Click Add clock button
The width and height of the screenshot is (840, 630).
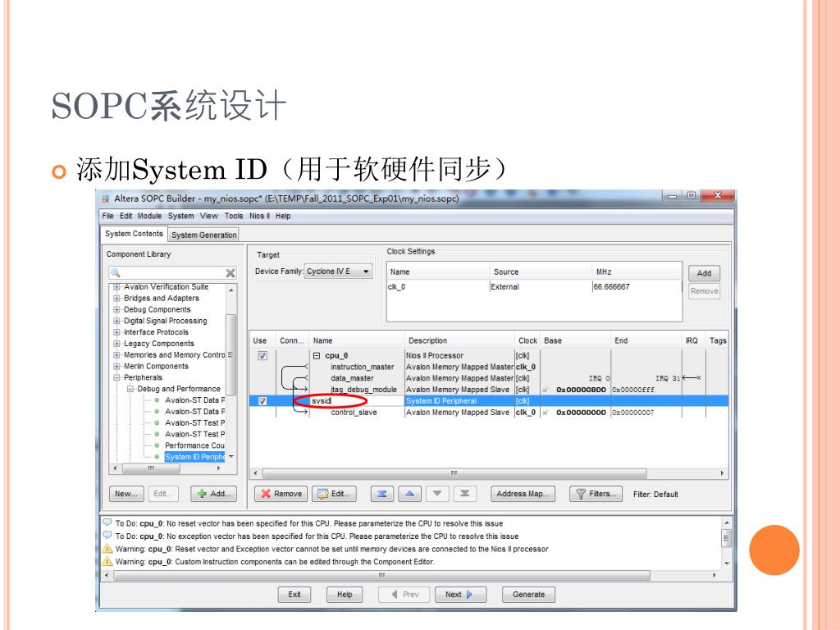click(704, 273)
